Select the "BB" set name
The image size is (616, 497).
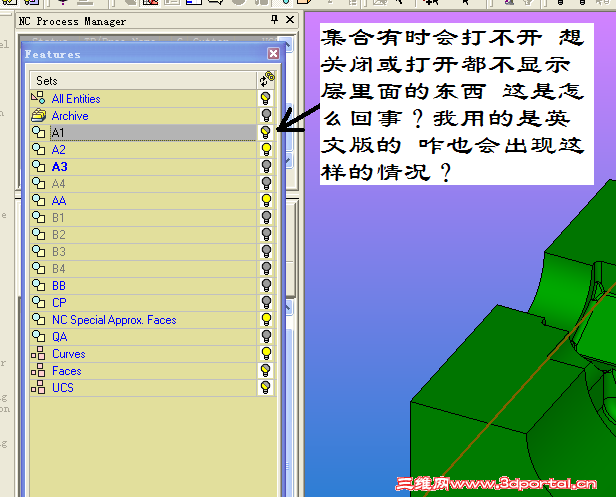coord(59,286)
